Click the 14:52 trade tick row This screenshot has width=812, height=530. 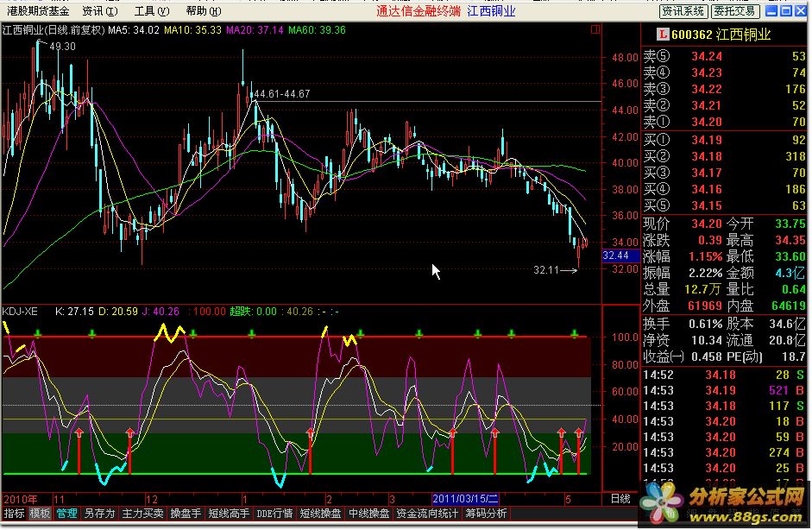[x=724, y=375]
